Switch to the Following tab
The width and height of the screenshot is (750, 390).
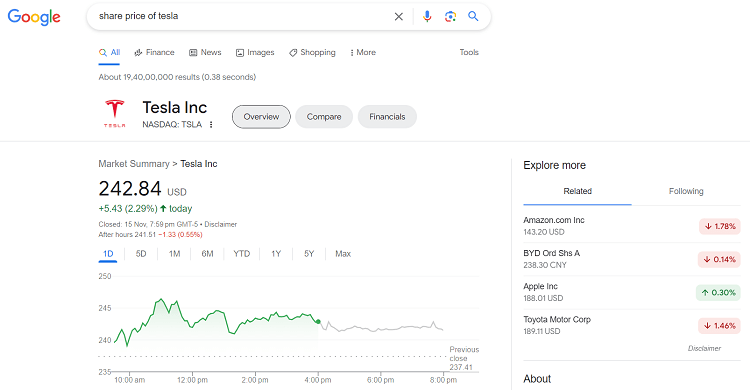click(x=686, y=191)
